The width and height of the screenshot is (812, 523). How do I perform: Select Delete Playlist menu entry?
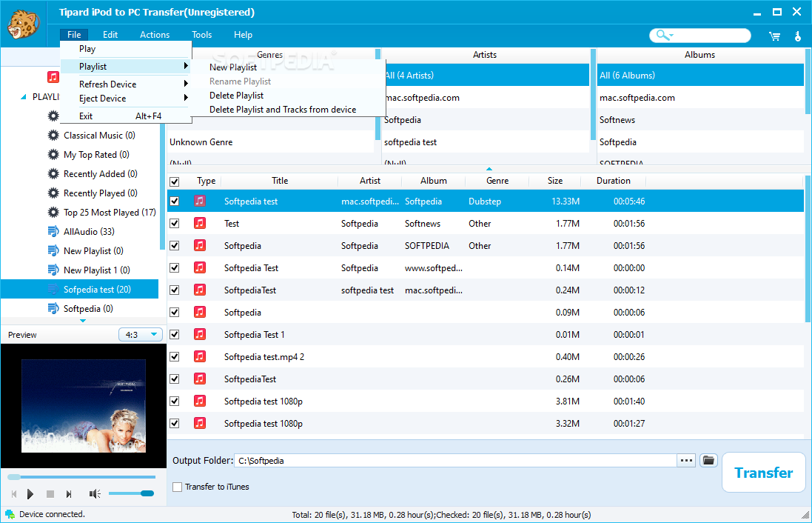[x=237, y=96]
